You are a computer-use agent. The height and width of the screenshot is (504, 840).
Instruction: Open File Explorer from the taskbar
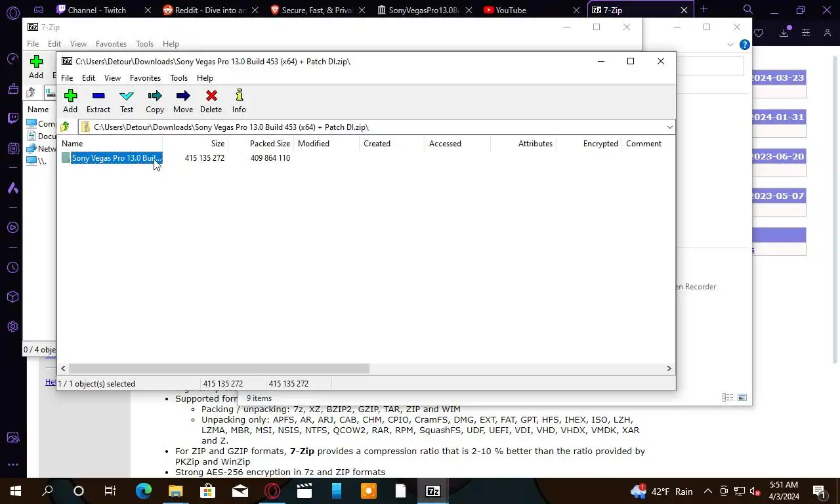175,491
